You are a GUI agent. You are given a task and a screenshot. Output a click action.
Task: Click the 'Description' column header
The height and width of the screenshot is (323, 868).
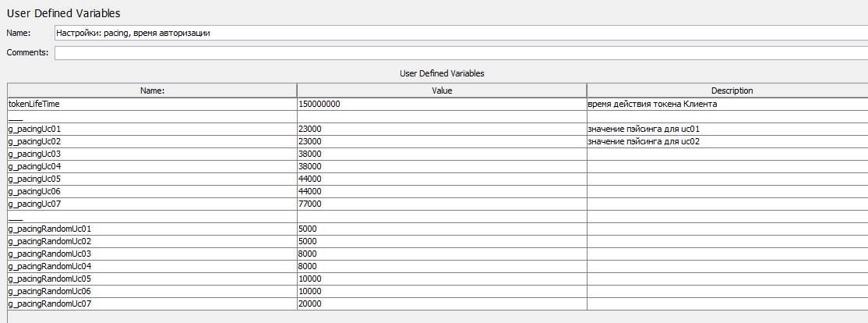click(x=728, y=91)
